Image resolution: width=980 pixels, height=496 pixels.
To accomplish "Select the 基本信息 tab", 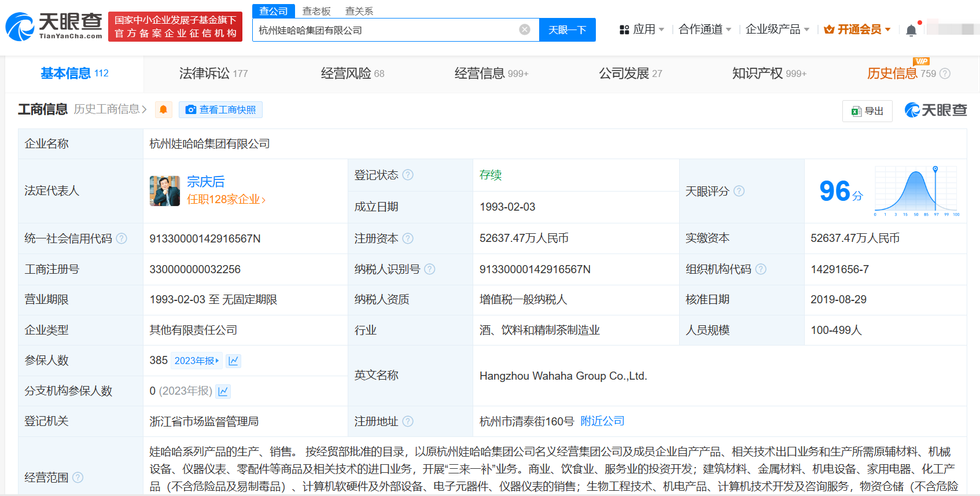I will (x=75, y=74).
